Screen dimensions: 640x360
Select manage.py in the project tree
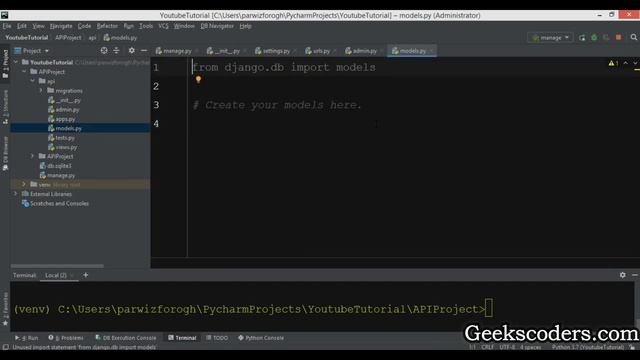pyautogui.click(x=57, y=175)
